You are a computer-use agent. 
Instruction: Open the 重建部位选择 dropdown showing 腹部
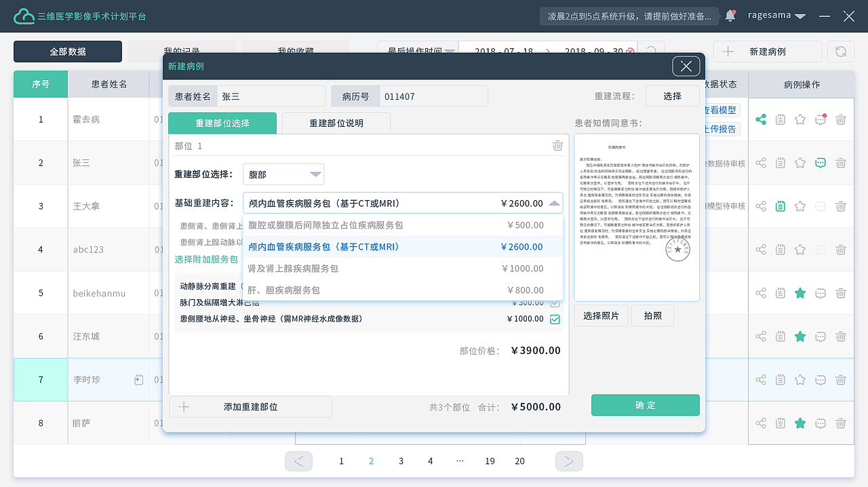coord(283,174)
